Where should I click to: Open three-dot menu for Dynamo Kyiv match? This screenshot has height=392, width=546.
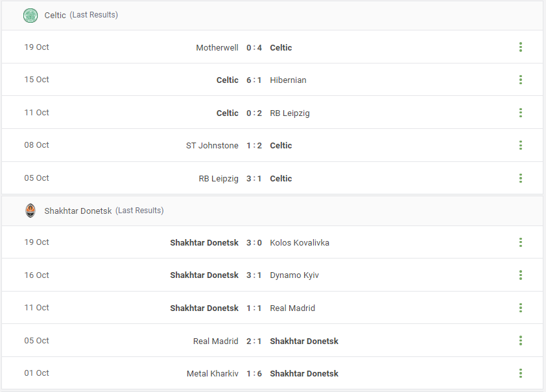tap(521, 275)
